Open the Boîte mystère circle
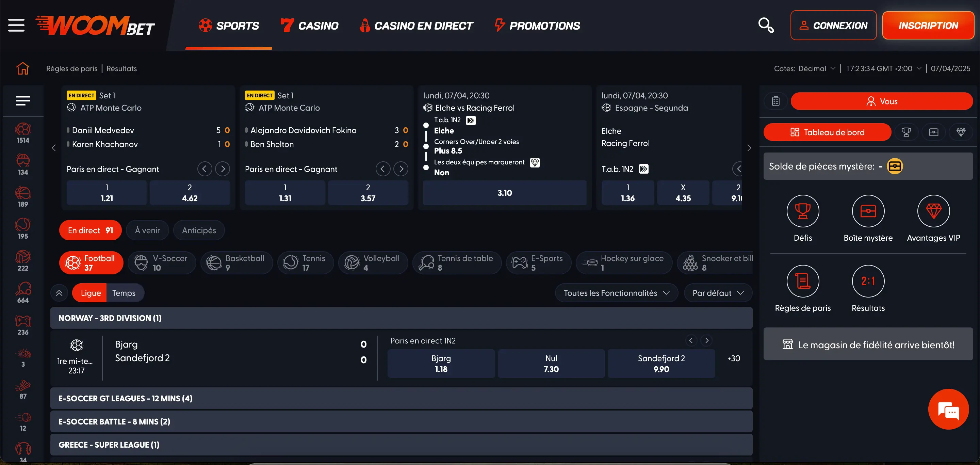 tap(868, 211)
